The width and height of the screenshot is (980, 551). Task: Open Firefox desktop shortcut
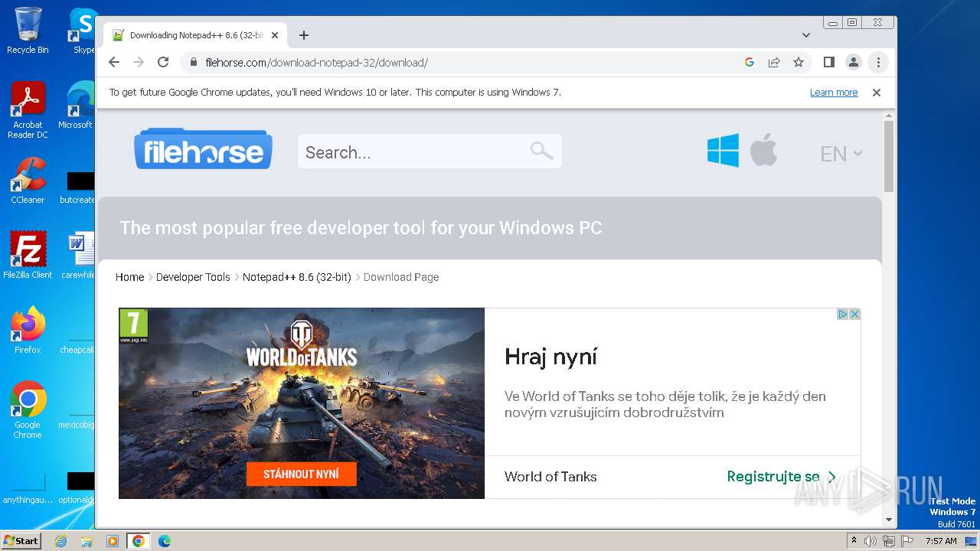pos(28,330)
